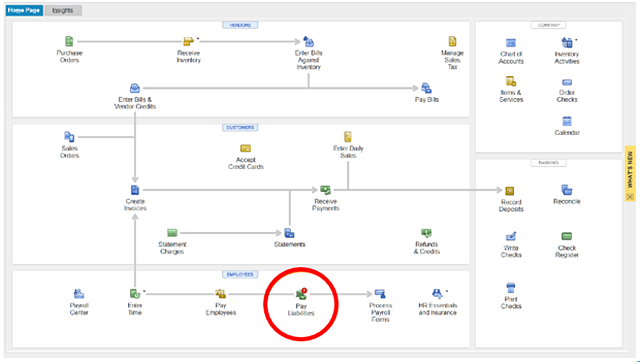Click the Record Deposits icon
Screen dimensions: 640x362
(x=510, y=191)
